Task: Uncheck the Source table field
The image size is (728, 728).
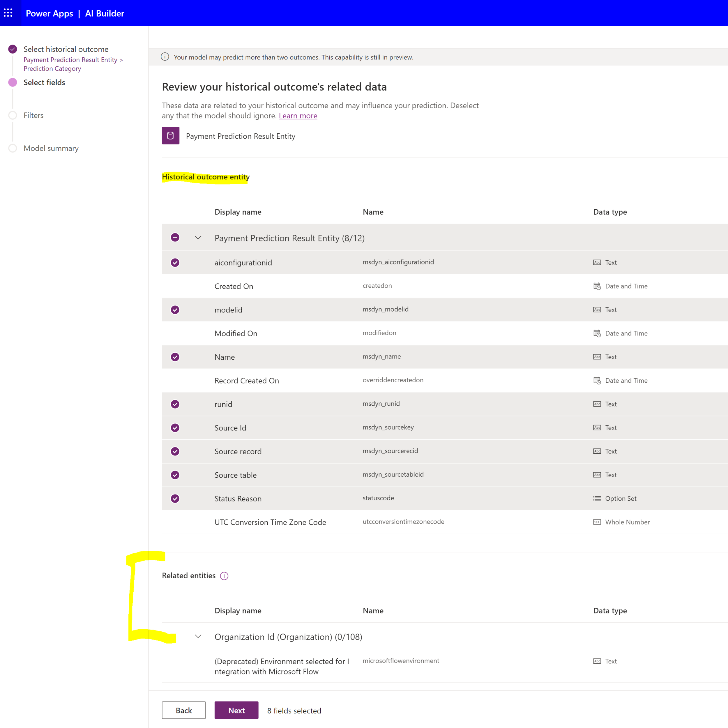Action: click(x=175, y=475)
